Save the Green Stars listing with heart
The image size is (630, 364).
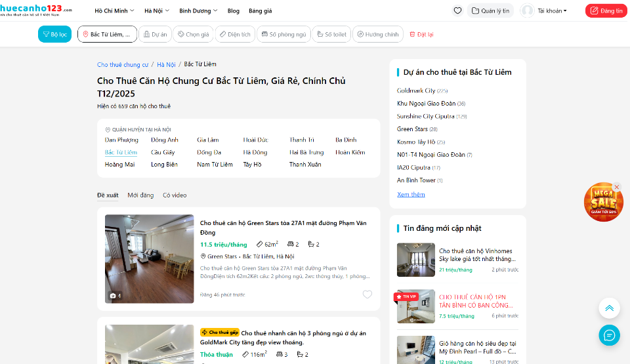367,294
